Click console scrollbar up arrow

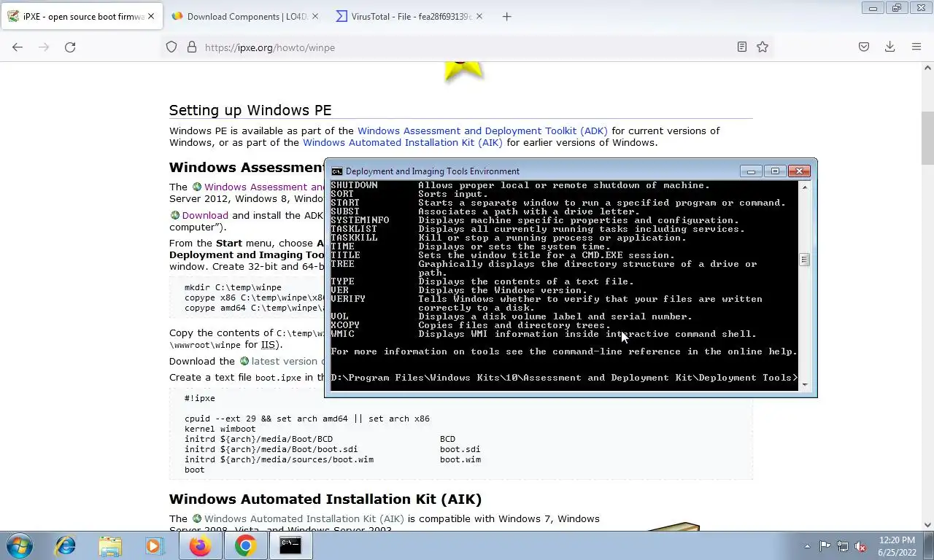pyautogui.click(x=805, y=187)
